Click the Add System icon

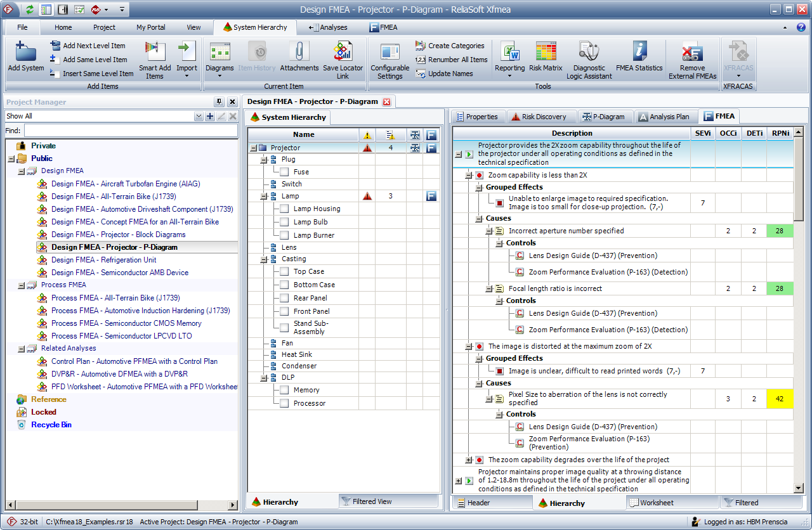26,52
